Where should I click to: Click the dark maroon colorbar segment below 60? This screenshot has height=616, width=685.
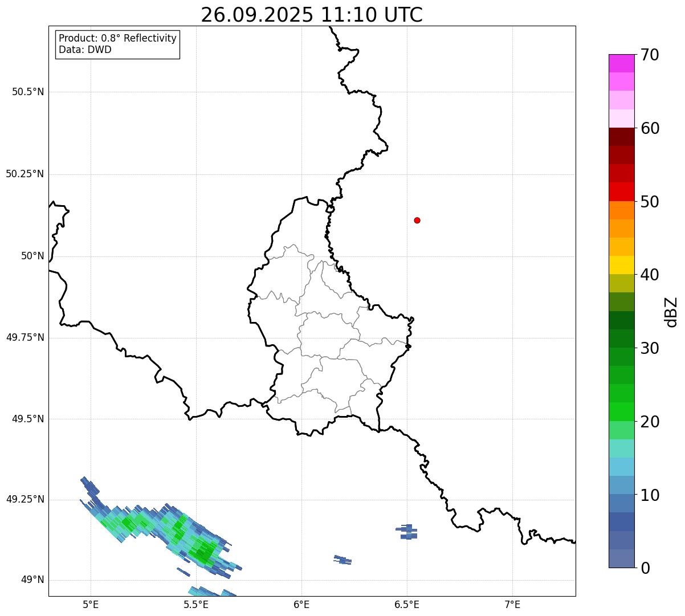click(621, 137)
